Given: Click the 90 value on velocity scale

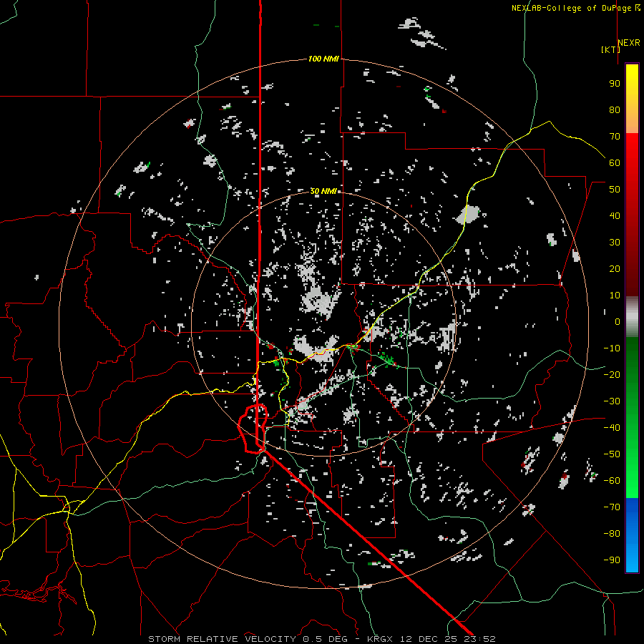Looking at the screenshot, I should pos(615,84).
